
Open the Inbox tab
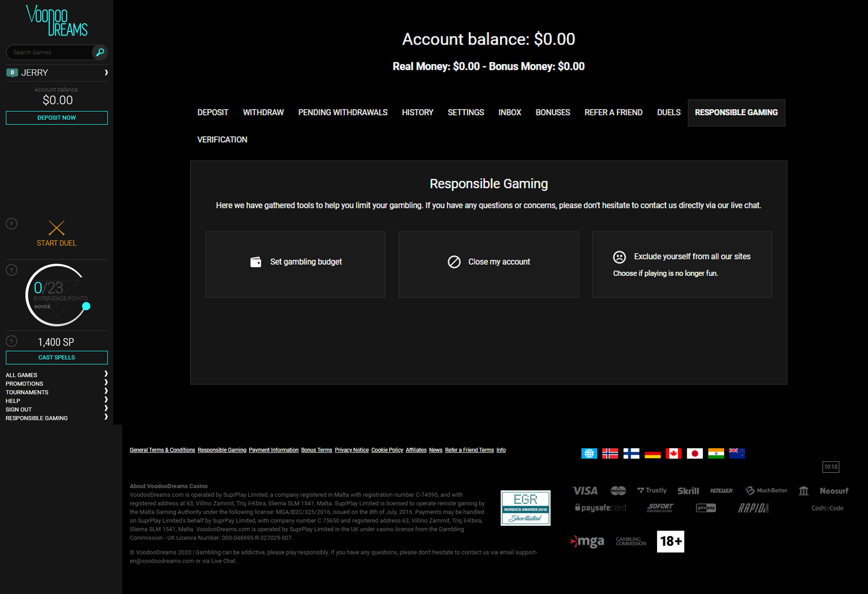510,113
